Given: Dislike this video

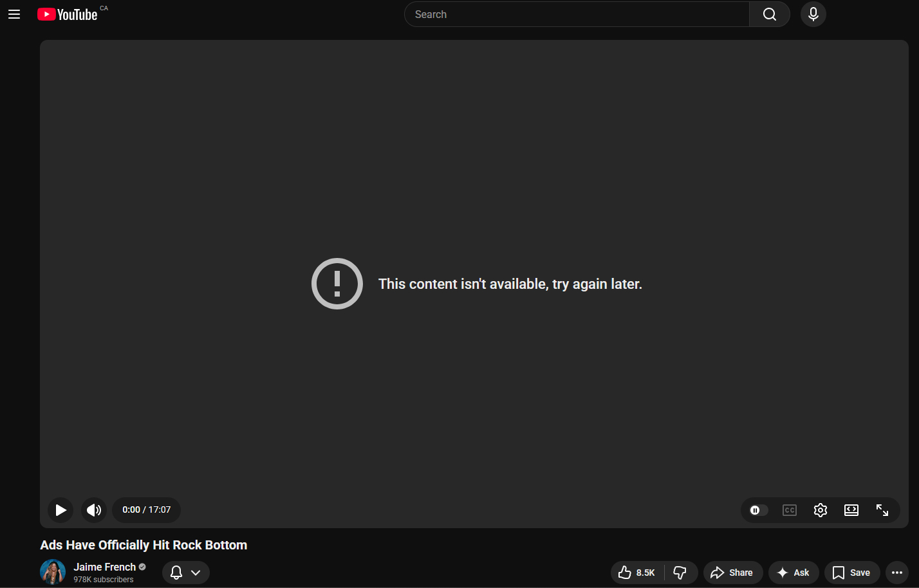Looking at the screenshot, I should pos(680,573).
